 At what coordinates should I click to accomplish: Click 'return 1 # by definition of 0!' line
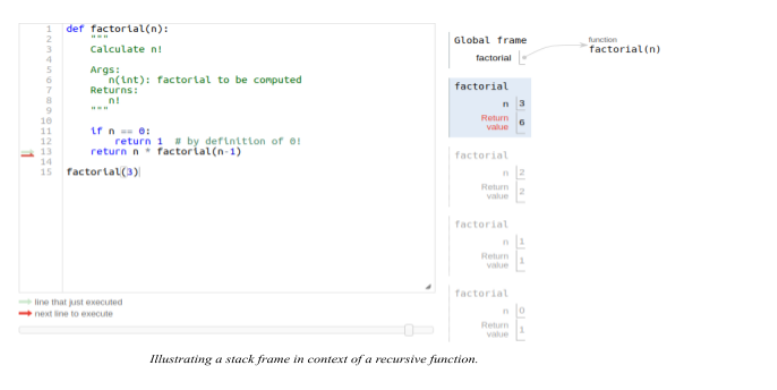click(x=208, y=141)
